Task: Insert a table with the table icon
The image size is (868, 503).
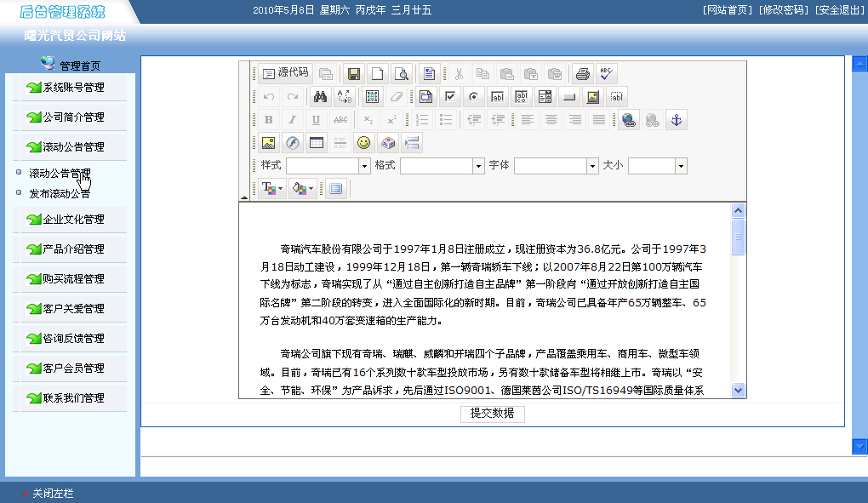Action: 316,143
